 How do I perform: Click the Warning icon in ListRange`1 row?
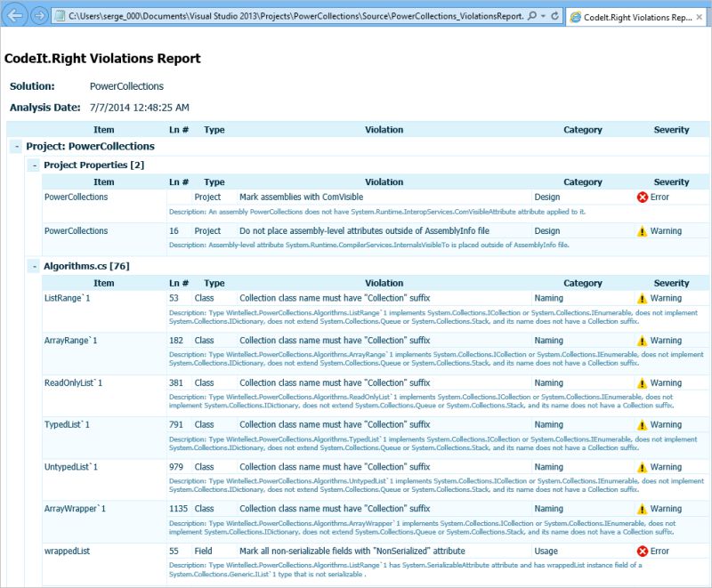tap(642, 298)
